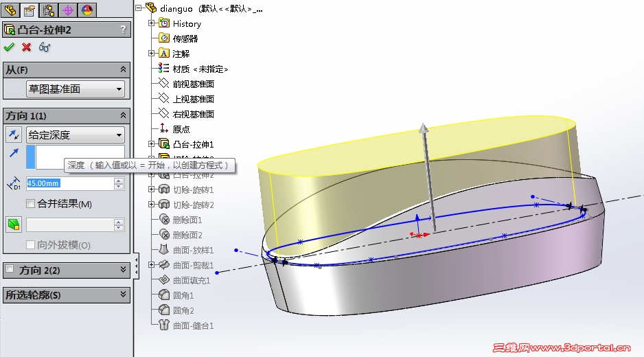Expand the 所选轮廓(S) section
The width and height of the screenshot is (644, 357).
(x=123, y=295)
